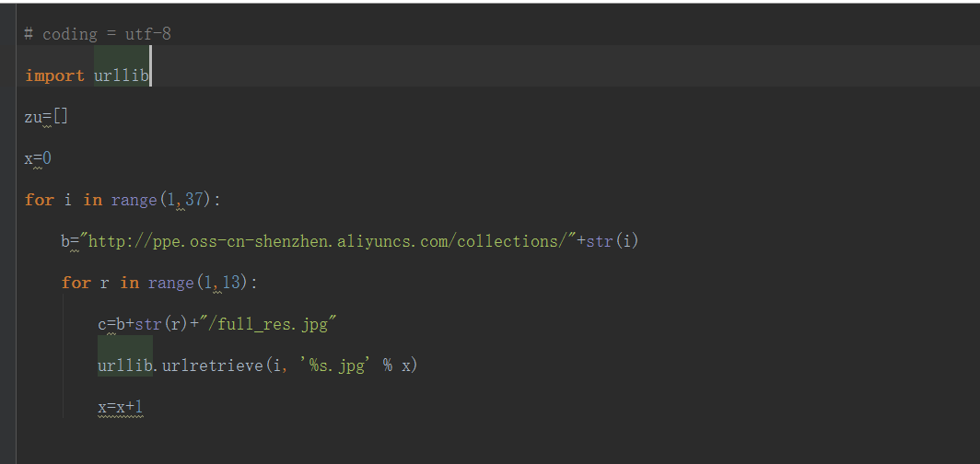The width and height of the screenshot is (980, 464).
Task: Click the number 13 in the inner range
Action: (231, 283)
